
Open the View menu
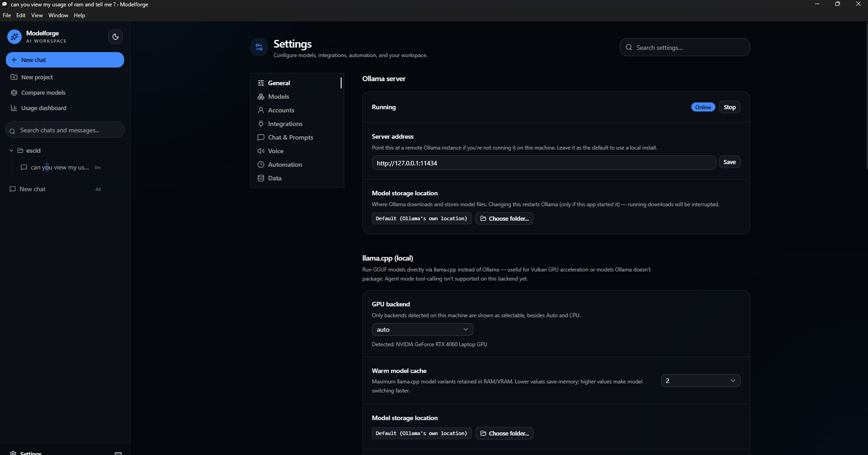click(37, 15)
